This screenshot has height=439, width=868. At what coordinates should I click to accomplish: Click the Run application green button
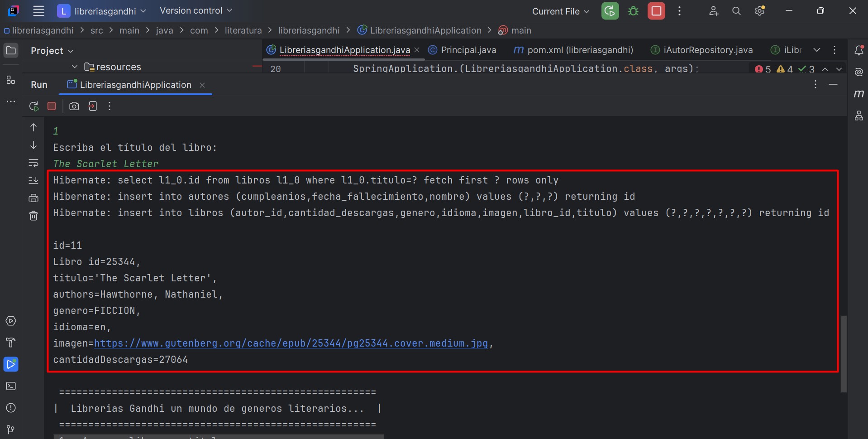[610, 11]
